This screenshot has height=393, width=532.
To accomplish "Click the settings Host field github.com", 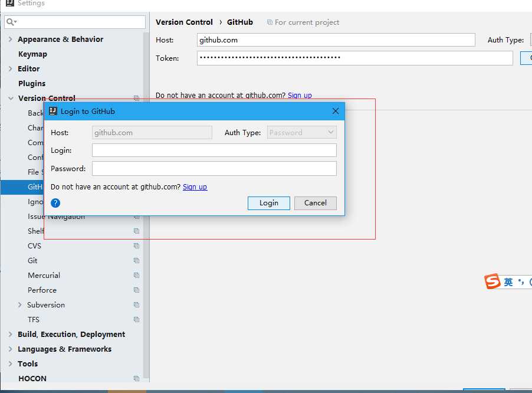I will [x=336, y=40].
